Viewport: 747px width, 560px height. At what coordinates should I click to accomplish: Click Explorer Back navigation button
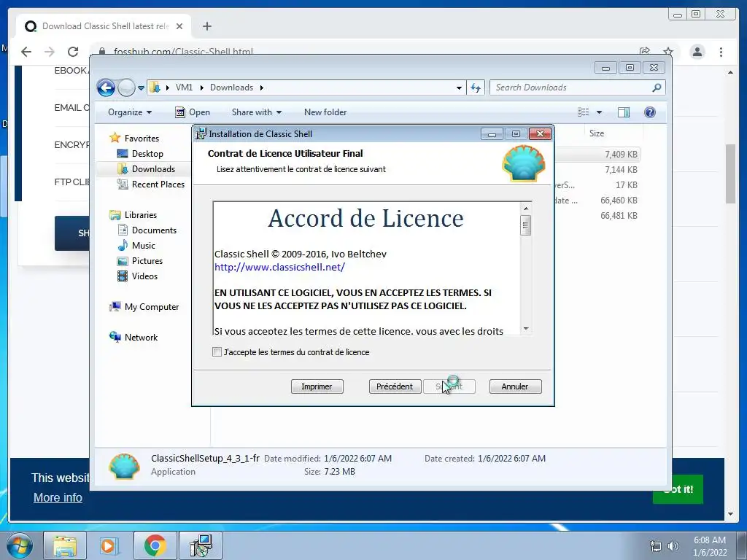point(106,87)
